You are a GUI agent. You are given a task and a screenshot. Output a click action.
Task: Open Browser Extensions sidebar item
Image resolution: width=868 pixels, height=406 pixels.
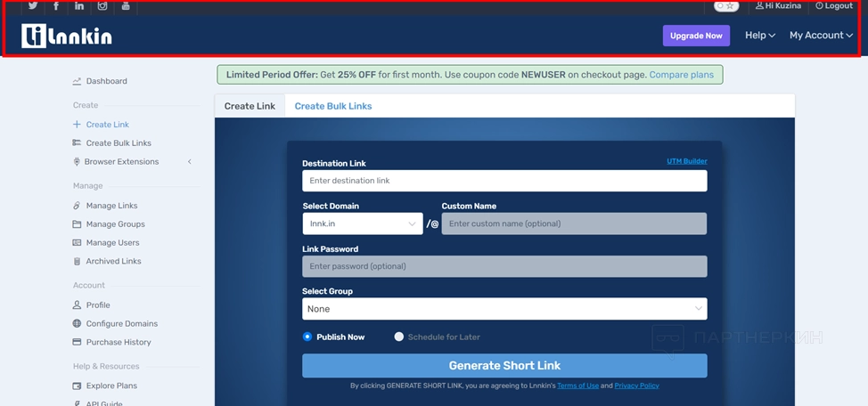[x=121, y=161]
